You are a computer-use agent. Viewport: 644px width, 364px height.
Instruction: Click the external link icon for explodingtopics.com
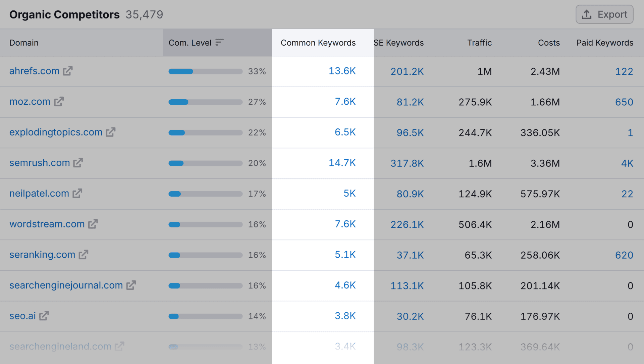111,132
